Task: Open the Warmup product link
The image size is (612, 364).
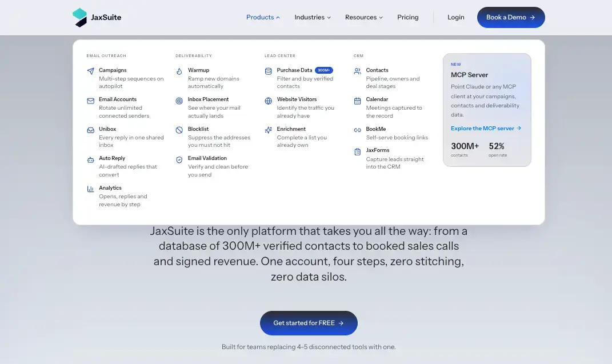Action: pyautogui.click(x=214, y=78)
